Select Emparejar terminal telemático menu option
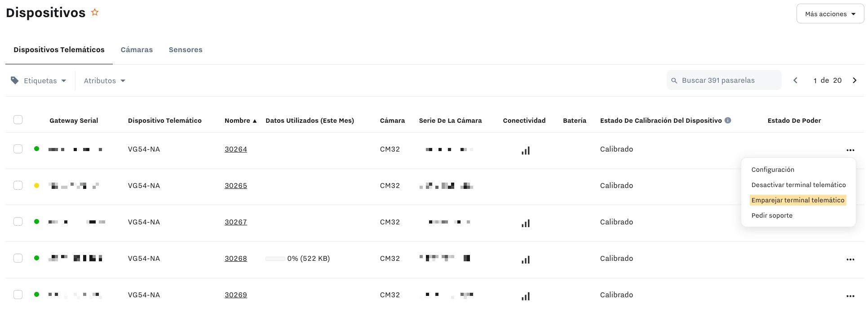 click(797, 200)
